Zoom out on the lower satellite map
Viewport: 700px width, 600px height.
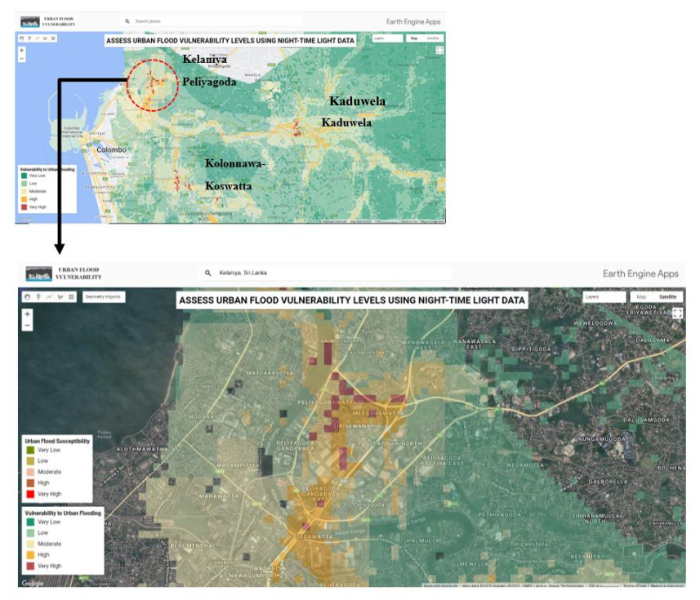28,326
